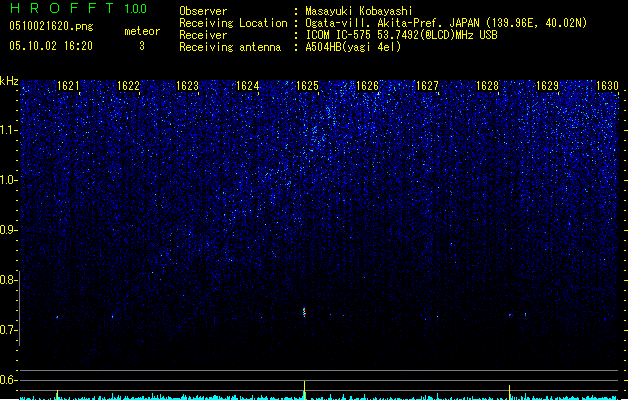Click the 1624 time axis label
Screen dimensions: 629x400
[x=248, y=86]
